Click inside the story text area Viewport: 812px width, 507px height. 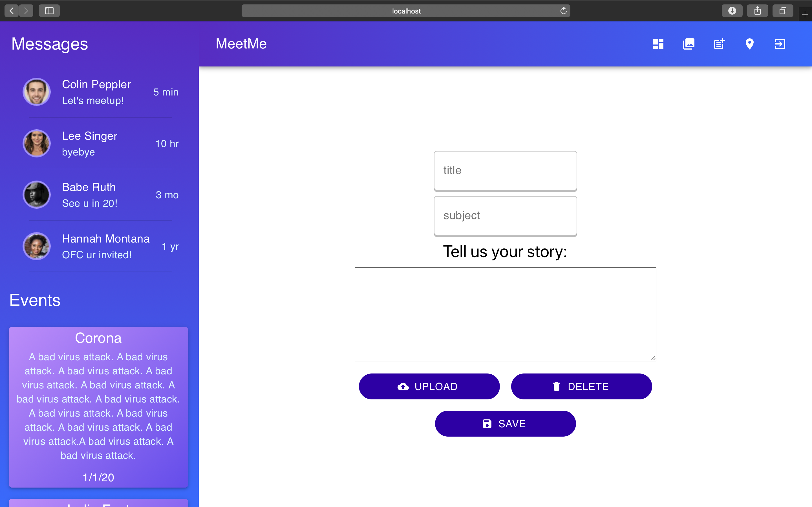505,314
